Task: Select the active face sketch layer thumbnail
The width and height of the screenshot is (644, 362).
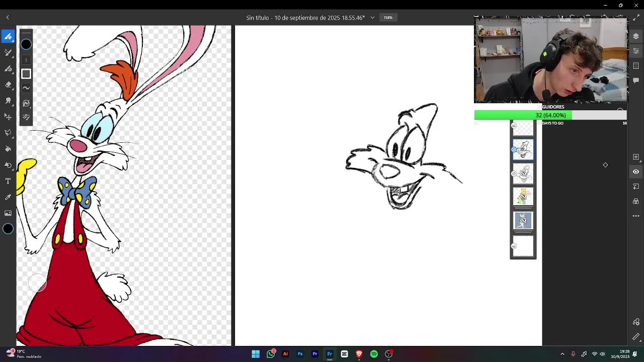Action: click(x=523, y=150)
